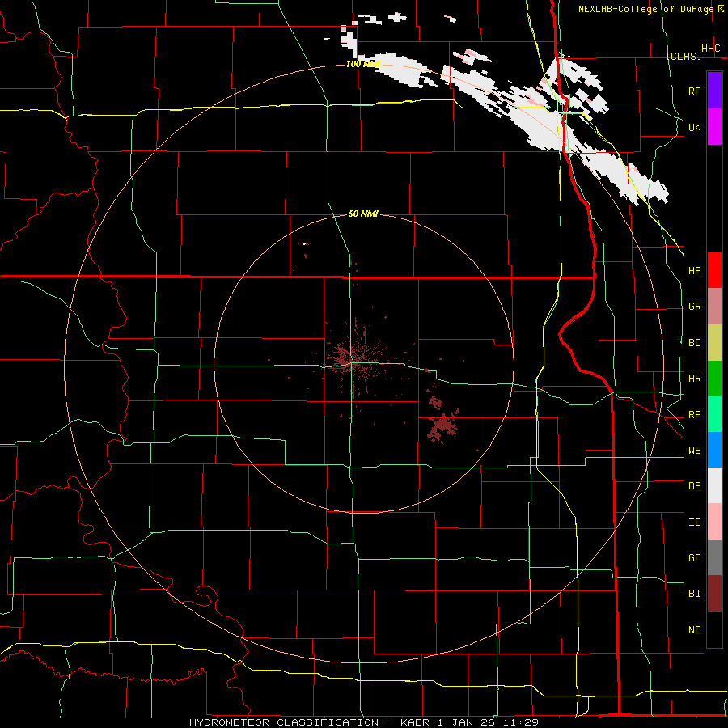
Task: Click the HR legend label
Action: click(x=695, y=379)
